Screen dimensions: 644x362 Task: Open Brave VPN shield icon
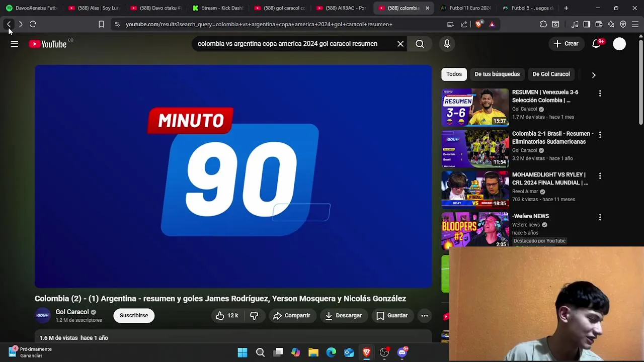(623, 24)
